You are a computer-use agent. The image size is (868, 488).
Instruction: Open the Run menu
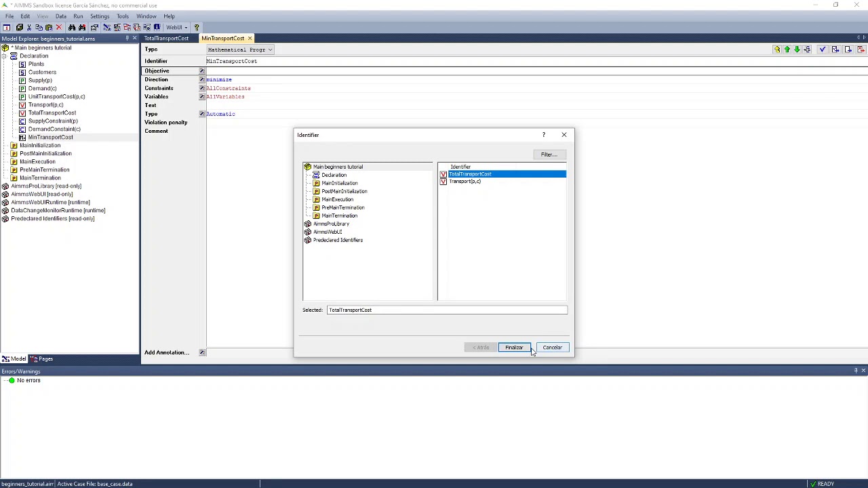[78, 16]
